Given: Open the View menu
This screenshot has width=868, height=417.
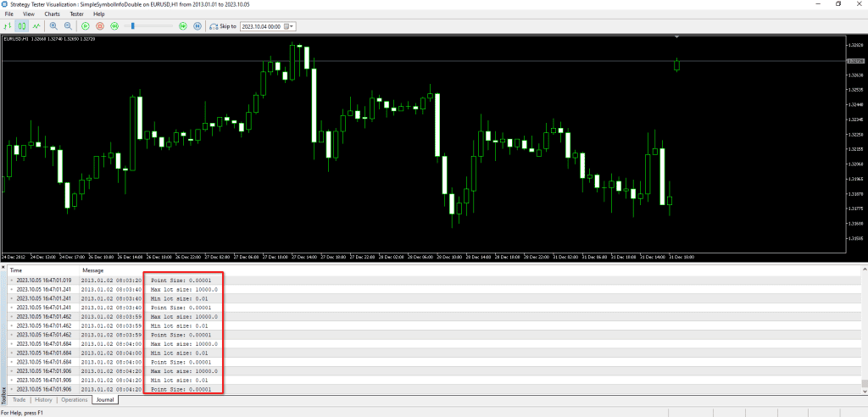Looking at the screenshot, I should pos(29,14).
